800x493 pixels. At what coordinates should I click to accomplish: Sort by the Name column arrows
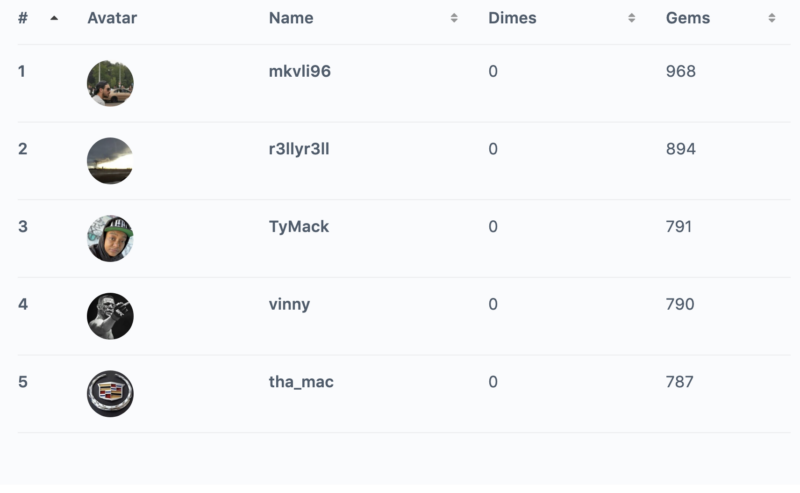point(454,18)
